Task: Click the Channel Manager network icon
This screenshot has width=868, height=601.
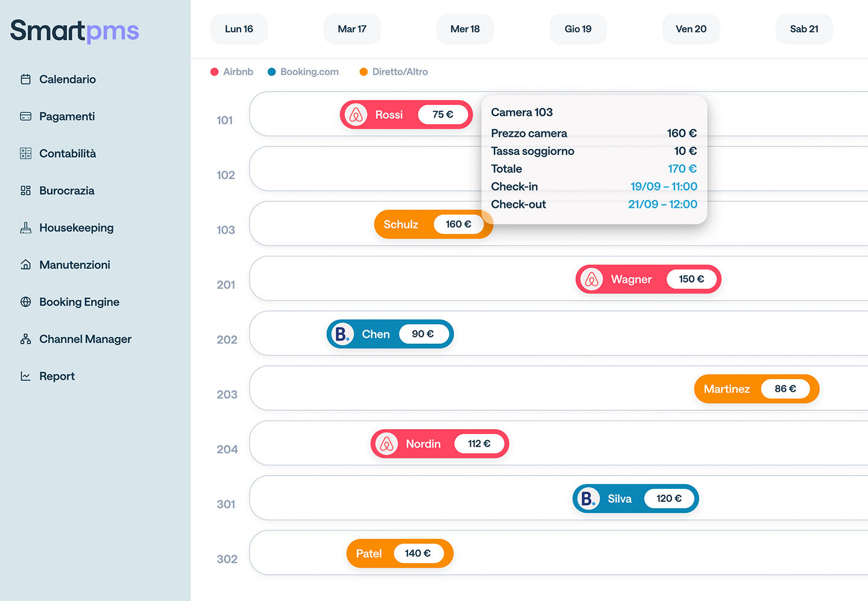Action: (25, 339)
